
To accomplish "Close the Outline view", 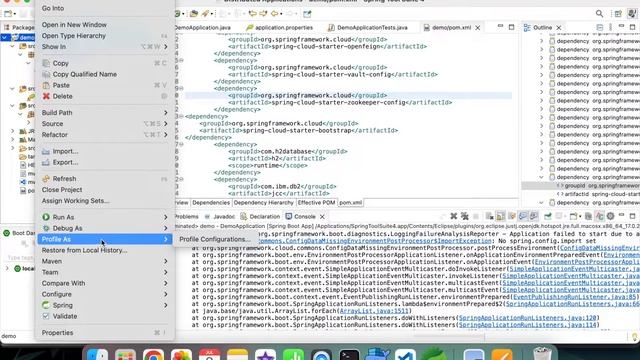I will 559,28.
